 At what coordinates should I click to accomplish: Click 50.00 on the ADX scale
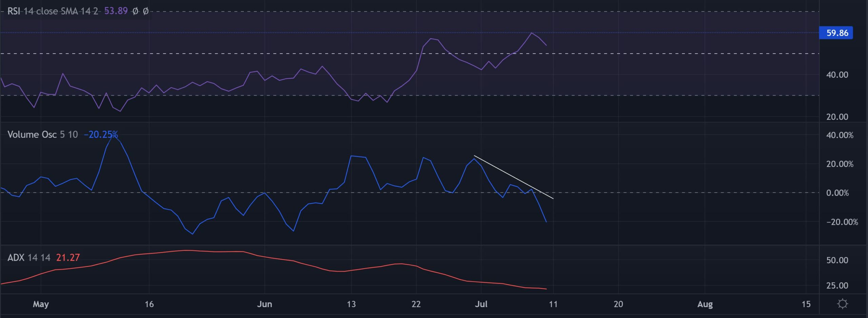(x=837, y=260)
